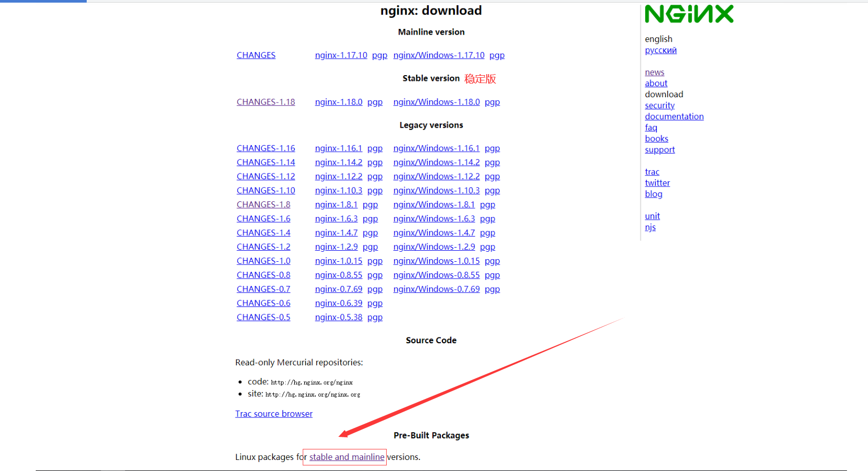Open the stable and mainline Linux packages link
Image resolution: width=868 pixels, height=471 pixels.
pyautogui.click(x=347, y=457)
